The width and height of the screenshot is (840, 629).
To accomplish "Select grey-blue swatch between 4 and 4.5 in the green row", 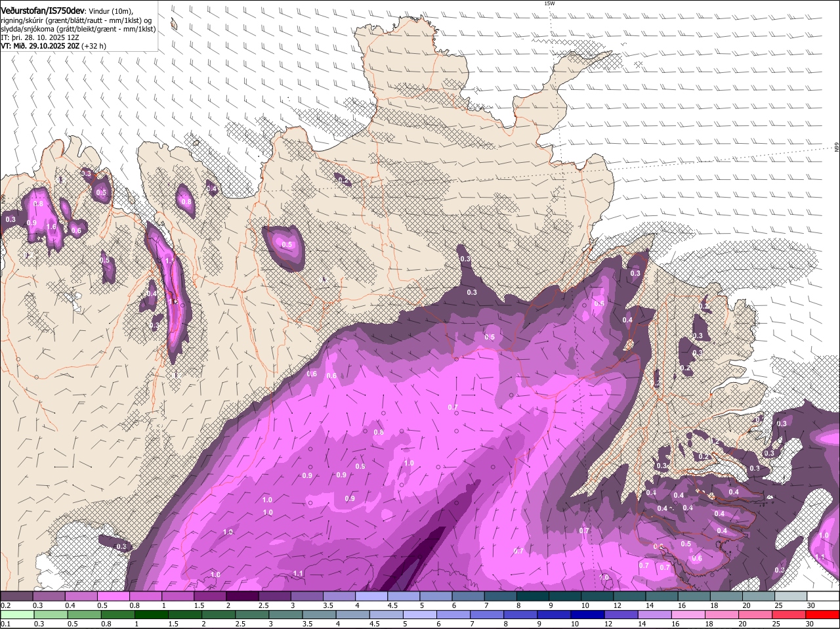I will (353, 615).
